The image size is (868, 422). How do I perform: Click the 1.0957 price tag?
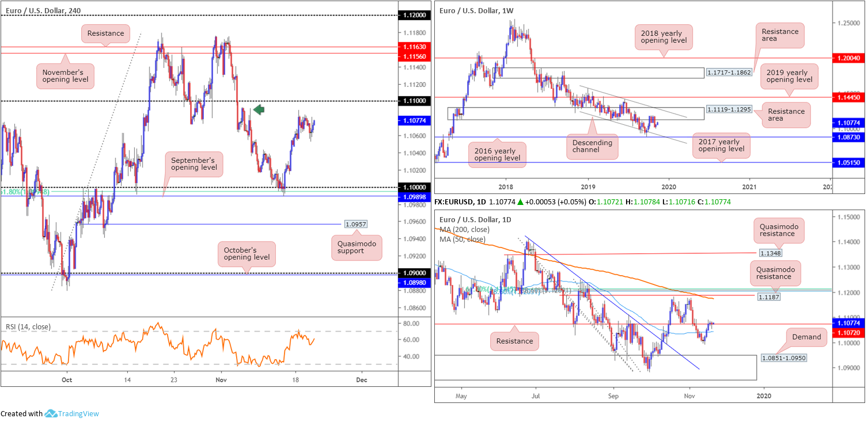click(356, 224)
